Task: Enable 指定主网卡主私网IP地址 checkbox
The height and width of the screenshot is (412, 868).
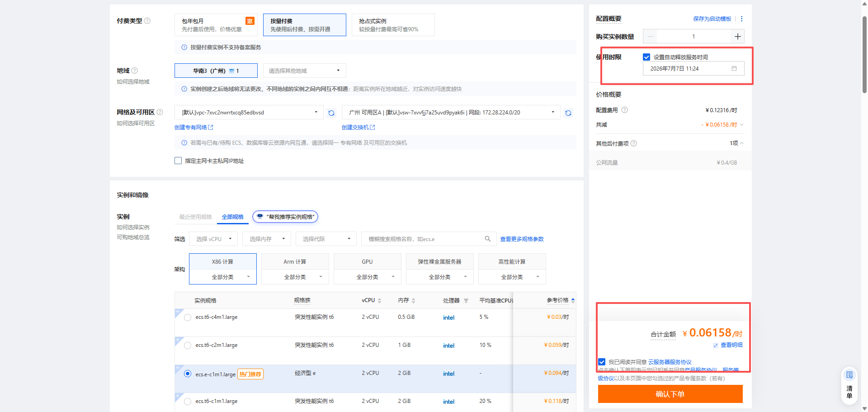Action: pos(178,161)
